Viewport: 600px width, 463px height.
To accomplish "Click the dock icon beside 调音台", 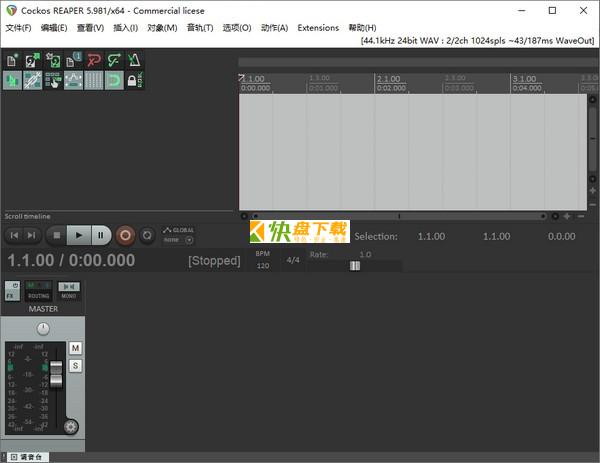I will [x=14, y=457].
